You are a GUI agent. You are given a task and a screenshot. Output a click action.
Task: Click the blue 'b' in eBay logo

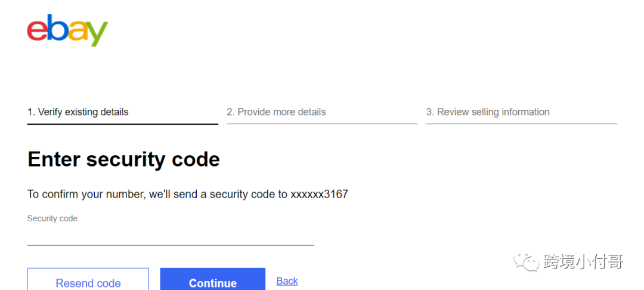(x=58, y=28)
